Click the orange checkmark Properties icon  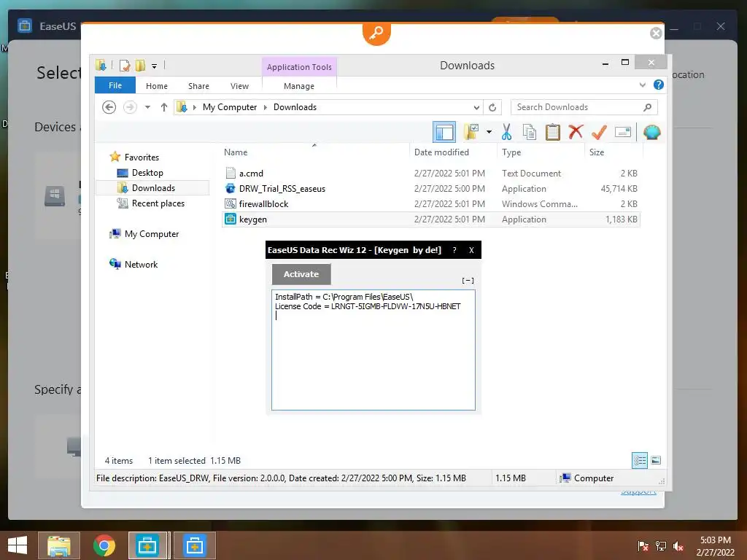click(x=599, y=132)
